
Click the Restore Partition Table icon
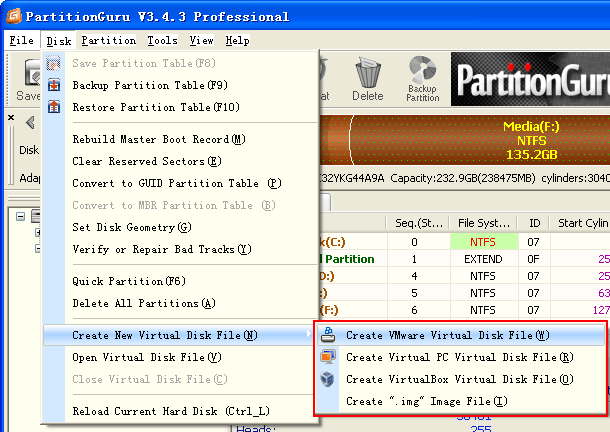click(x=54, y=107)
